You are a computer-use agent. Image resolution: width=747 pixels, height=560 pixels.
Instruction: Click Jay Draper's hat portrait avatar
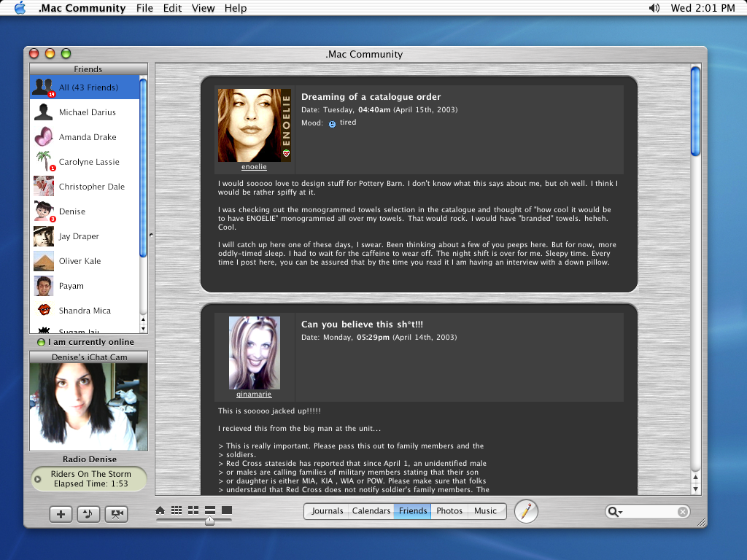click(x=43, y=236)
